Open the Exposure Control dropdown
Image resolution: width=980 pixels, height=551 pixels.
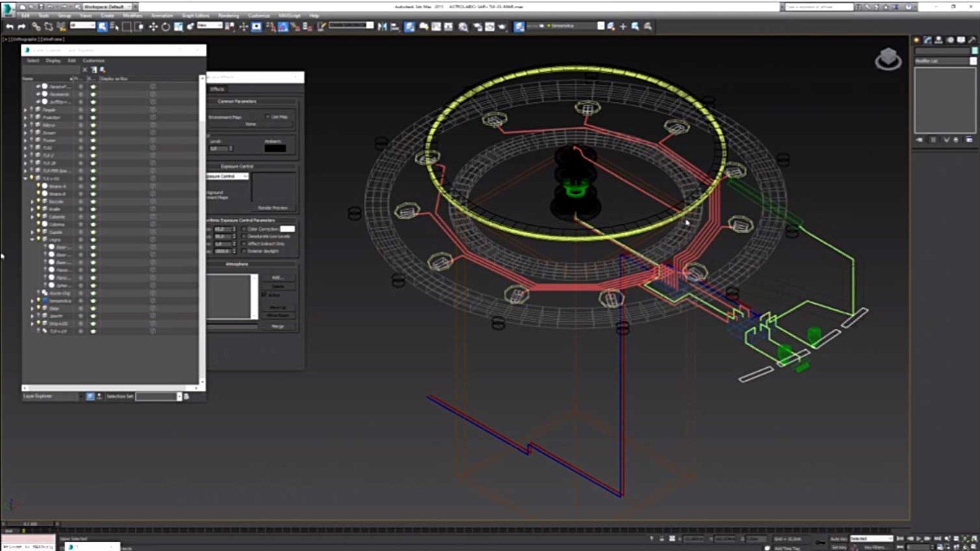[227, 176]
